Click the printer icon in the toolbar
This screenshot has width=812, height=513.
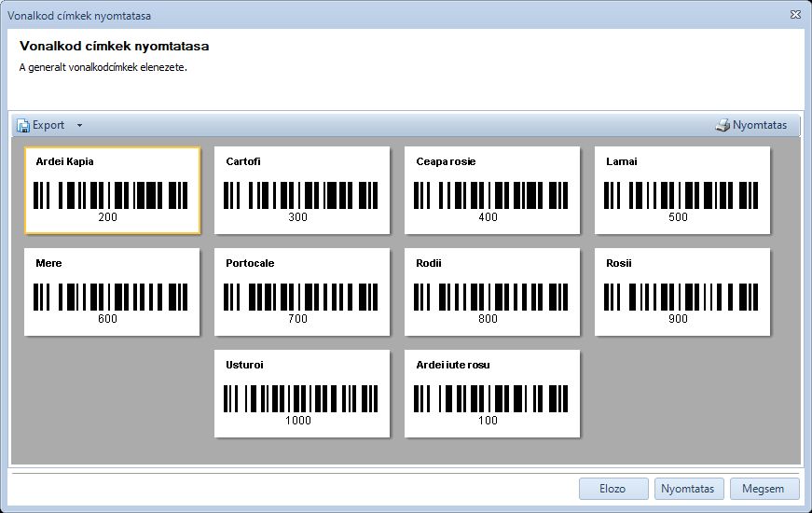pyautogui.click(x=723, y=125)
